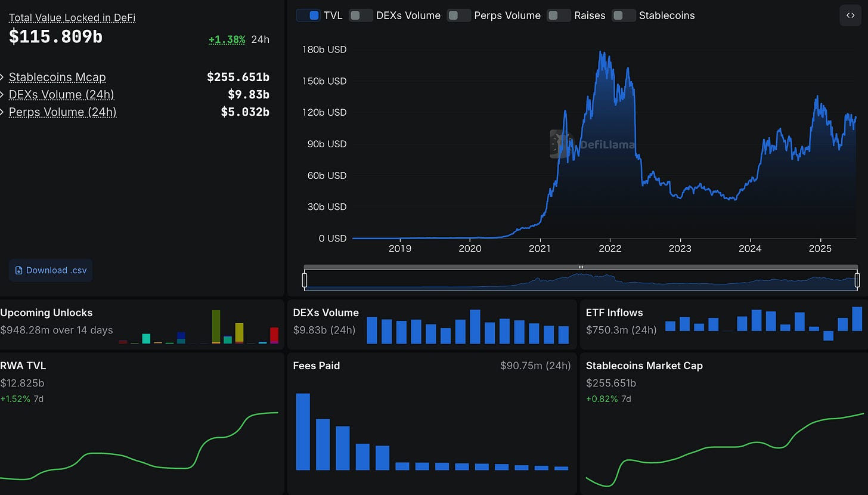This screenshot has height=495, width=868.
Task: Click the +1.52% 7d RWA change
Action: click(21, 398)
